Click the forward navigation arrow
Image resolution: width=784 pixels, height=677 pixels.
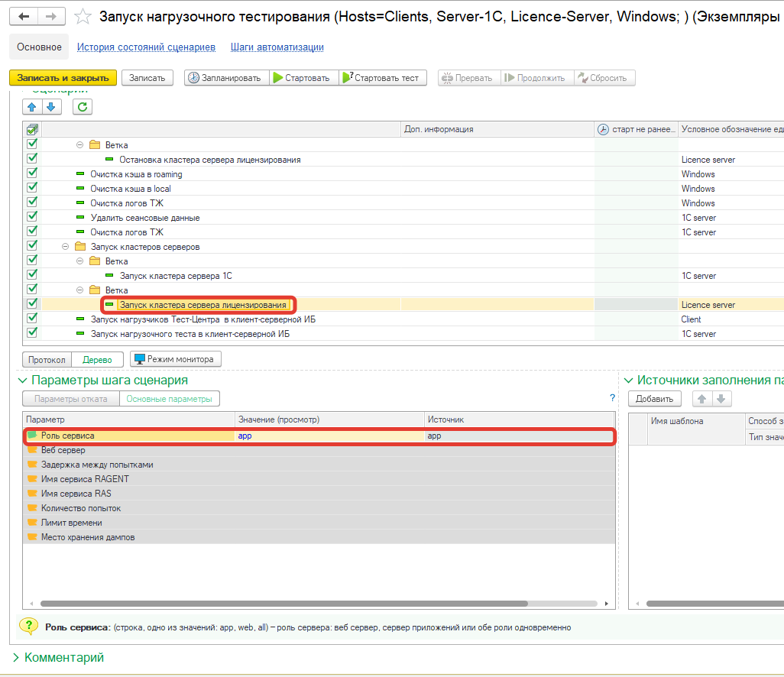(51, 17)
